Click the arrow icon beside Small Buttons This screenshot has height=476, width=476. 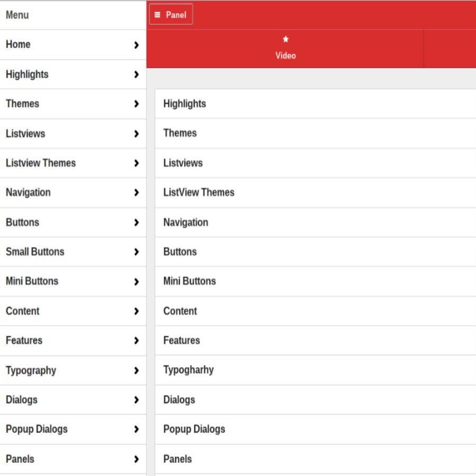pos(136,252)
